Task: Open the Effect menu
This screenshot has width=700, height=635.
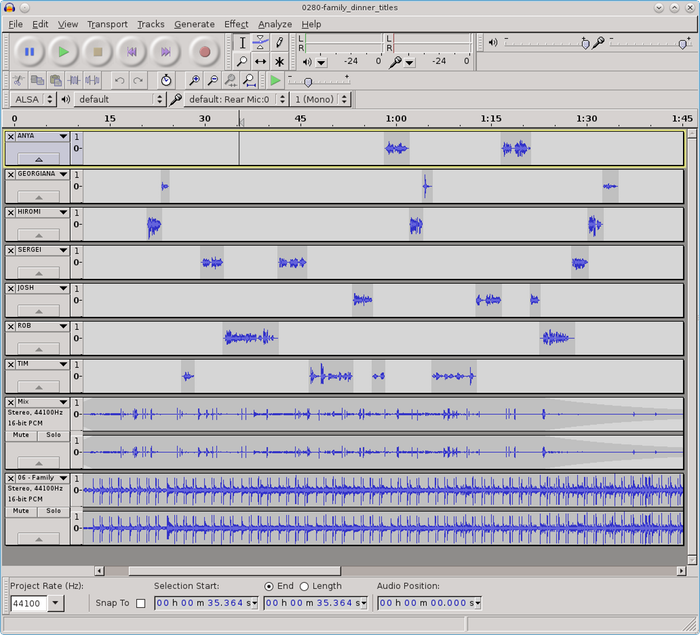Action: click(x=236, y=24)
